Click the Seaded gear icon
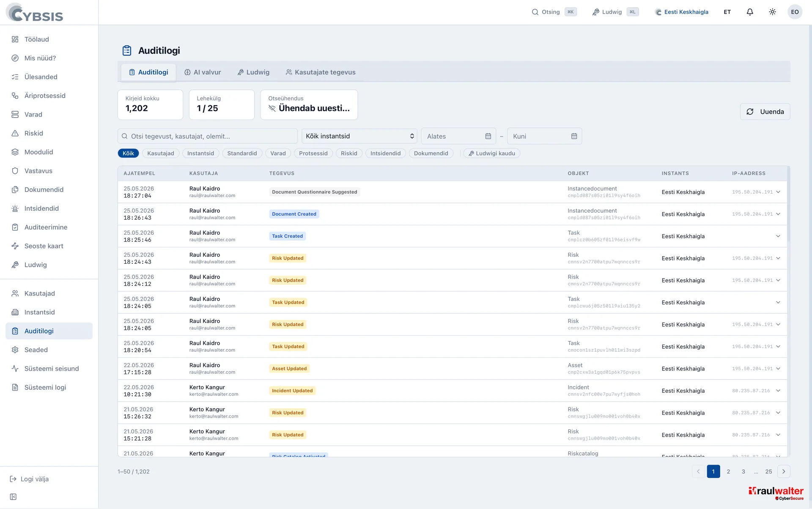The width and height of the screenshot is (812, 509). pyautogui.click(x=15, y=350)
